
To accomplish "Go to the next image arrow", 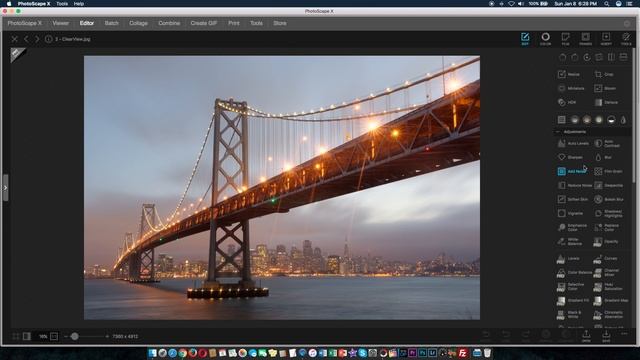I will (x=37, y=39).
